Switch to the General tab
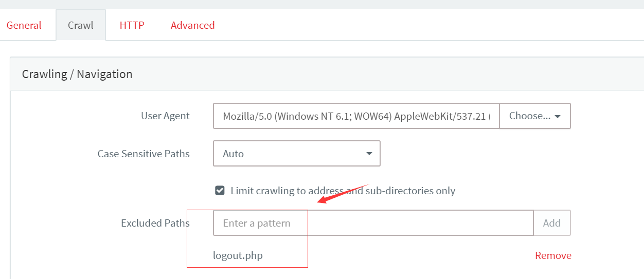The height and width of the screenshot is (279, 644). pyautogui.click(x=24, y=25)
